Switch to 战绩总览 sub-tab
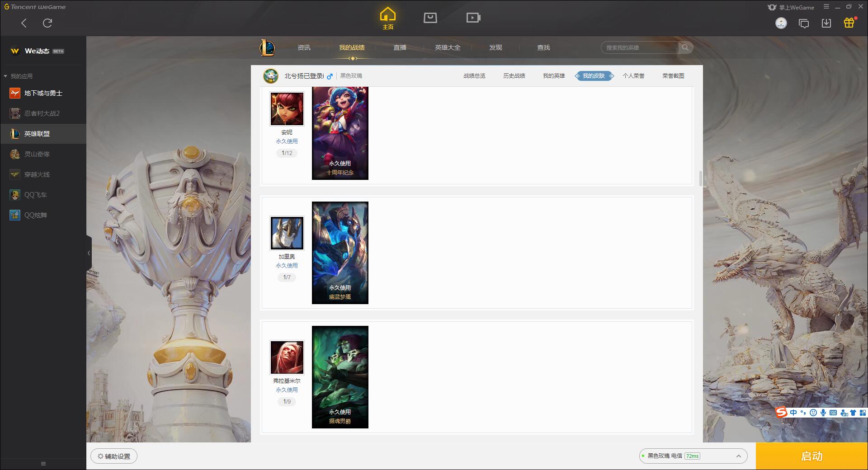The width and height of the screenshot is (868, 470). pos(474,76)
